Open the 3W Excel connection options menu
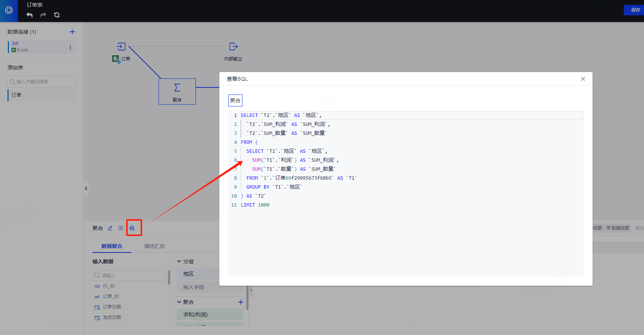 click(x=70, y=47)
